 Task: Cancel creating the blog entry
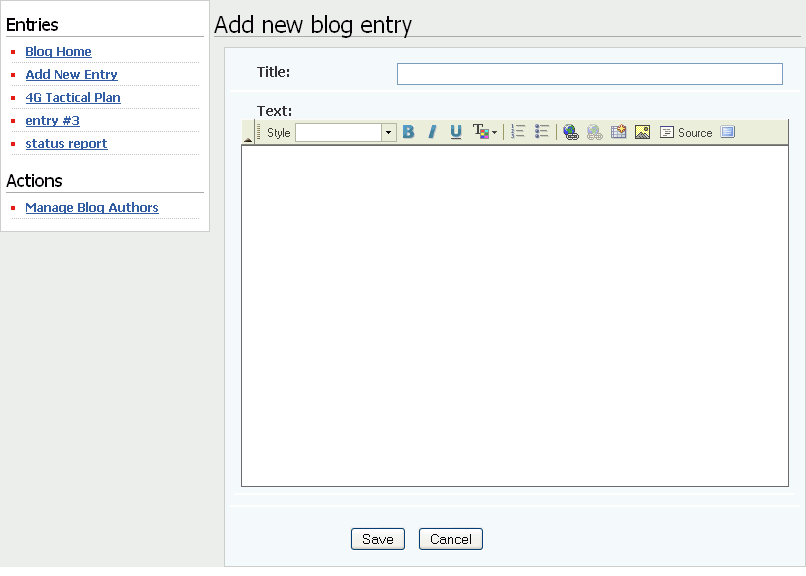pos(450,538)
